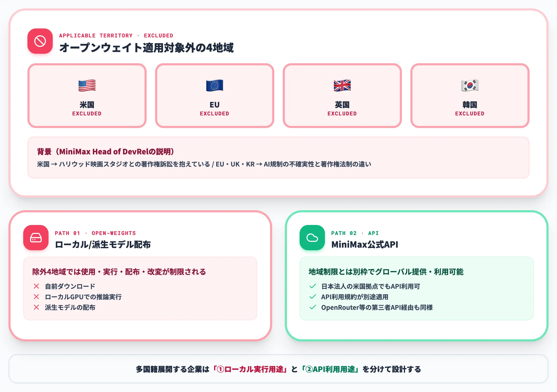Image resolution: width=557 pixels, height=392 pixels.
Task: Click the 派生モデルの配布 list item
Action: tap(70, 307)
